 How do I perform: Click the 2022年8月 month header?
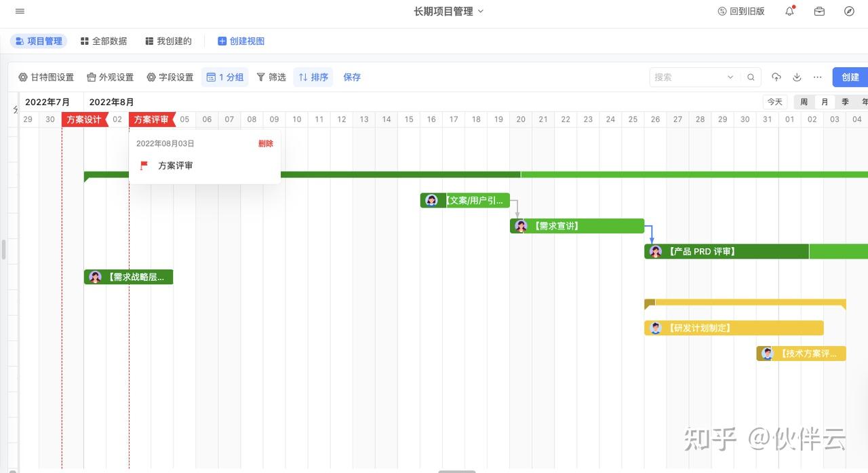112,102
